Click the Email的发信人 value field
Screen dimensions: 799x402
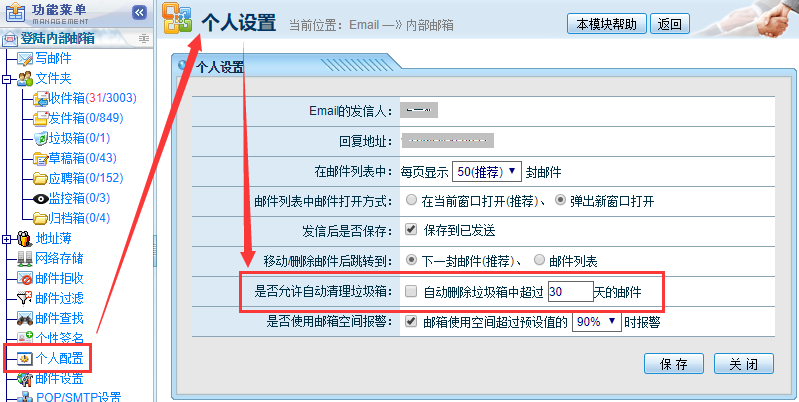point(419,110)
